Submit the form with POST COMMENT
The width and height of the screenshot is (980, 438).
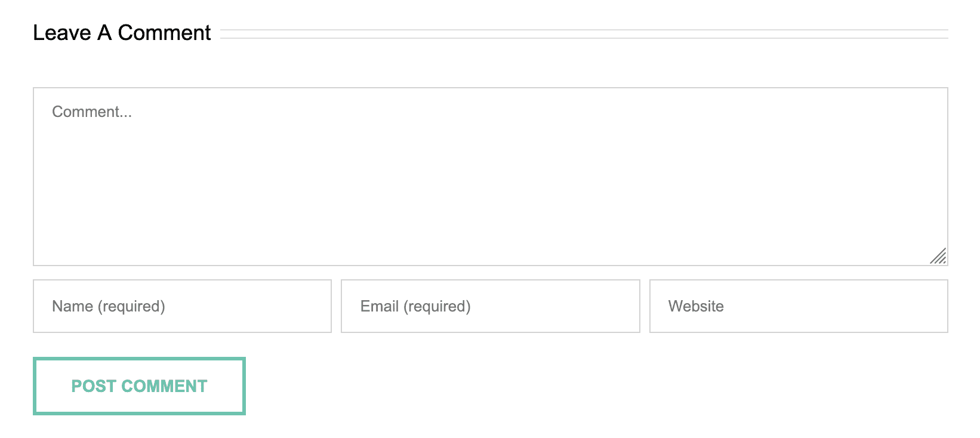139,386
